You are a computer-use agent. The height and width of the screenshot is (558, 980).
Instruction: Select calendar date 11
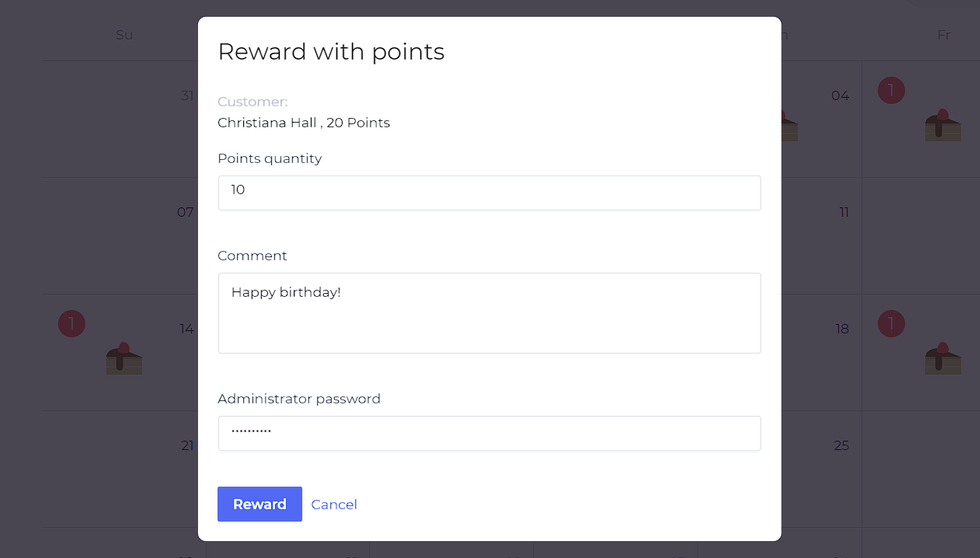844,212
